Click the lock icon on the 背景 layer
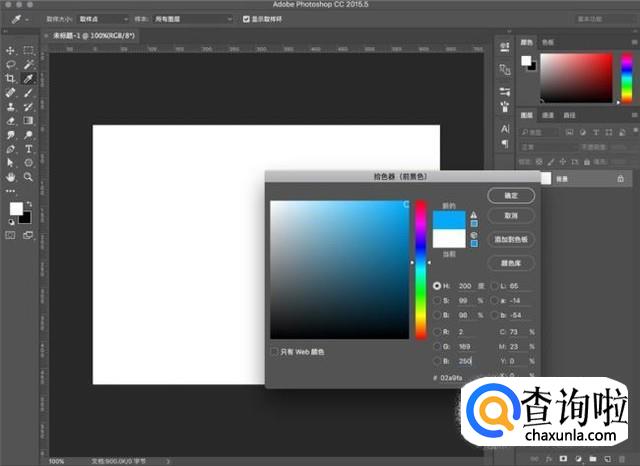 coord(621,178)
